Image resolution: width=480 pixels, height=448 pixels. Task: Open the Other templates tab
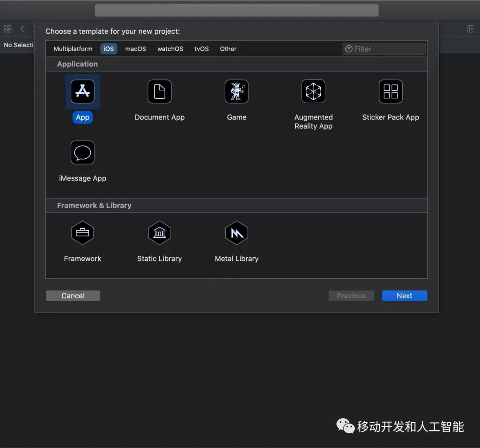tap(228, 49)
